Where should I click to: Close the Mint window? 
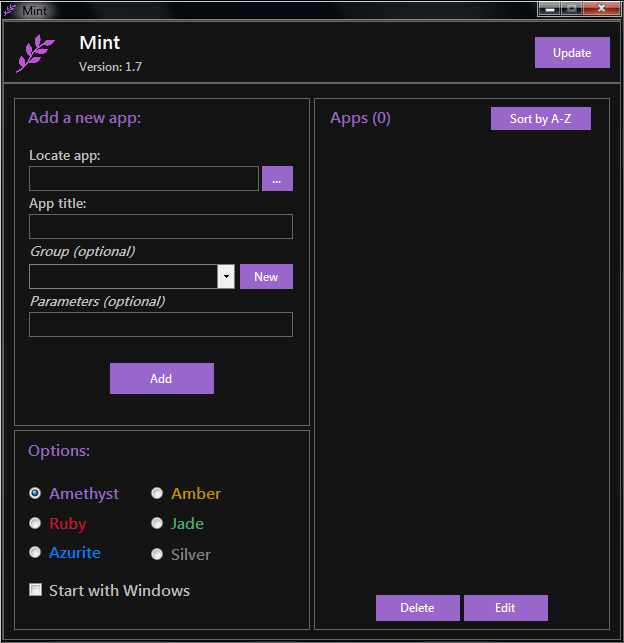(x=601, y=8)
